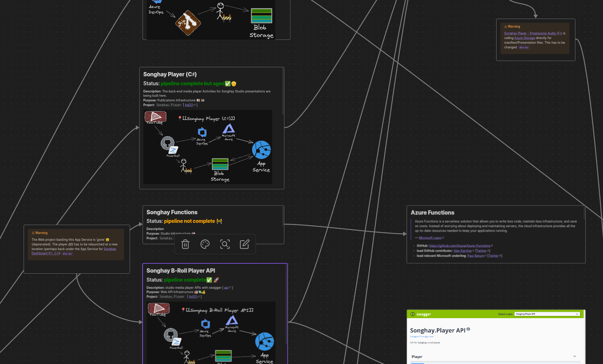This screenshot has height=364, width=603.
Task: Delete the selected card with trash icon
Action: [185, 244]
